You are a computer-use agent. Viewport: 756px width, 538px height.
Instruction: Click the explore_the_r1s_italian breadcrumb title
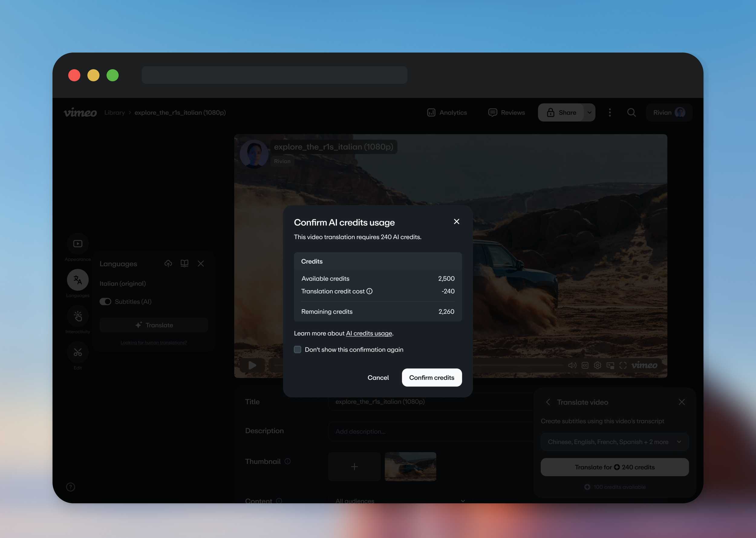(180, 113)
